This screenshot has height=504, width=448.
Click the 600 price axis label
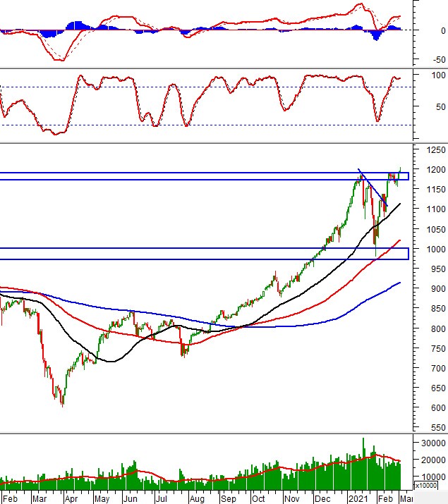click(438, 408)
